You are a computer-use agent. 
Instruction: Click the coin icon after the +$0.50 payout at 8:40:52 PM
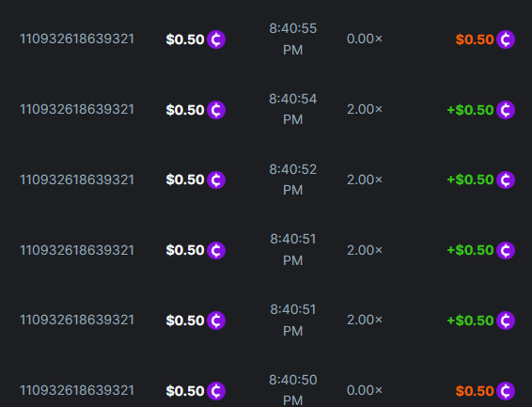[506, 180]
